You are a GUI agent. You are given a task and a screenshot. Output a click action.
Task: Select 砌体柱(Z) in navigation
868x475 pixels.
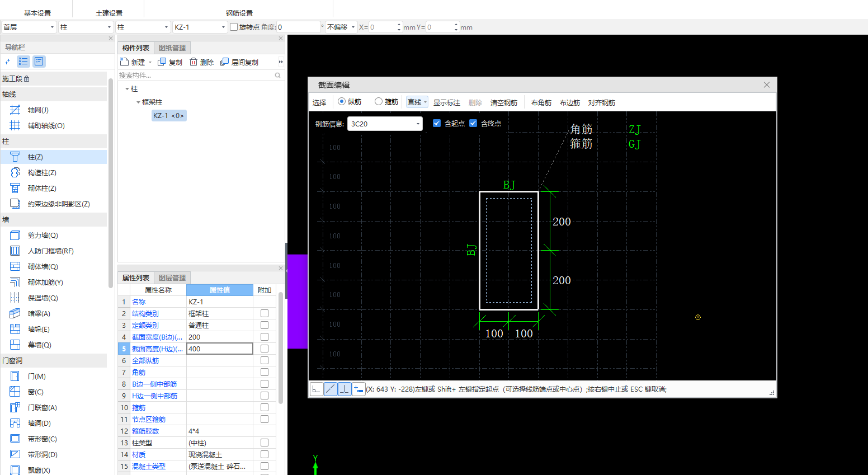[x=41, y=189]
